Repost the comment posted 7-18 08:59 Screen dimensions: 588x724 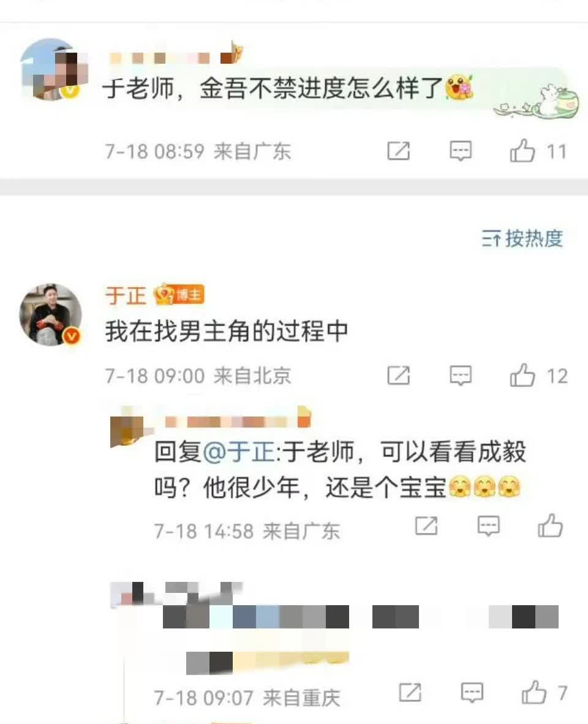coord(398,151)
